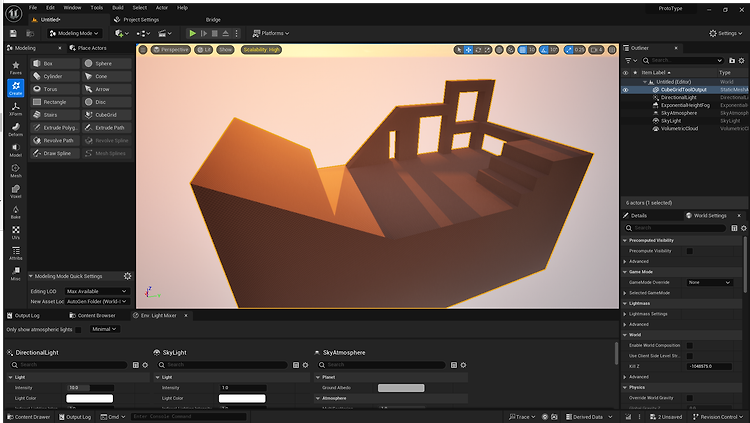Click the Scalability: High button

261,50
